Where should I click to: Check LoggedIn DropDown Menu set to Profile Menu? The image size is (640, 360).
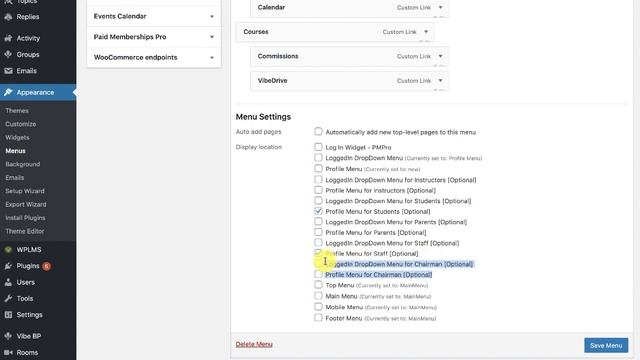point(318,158)
